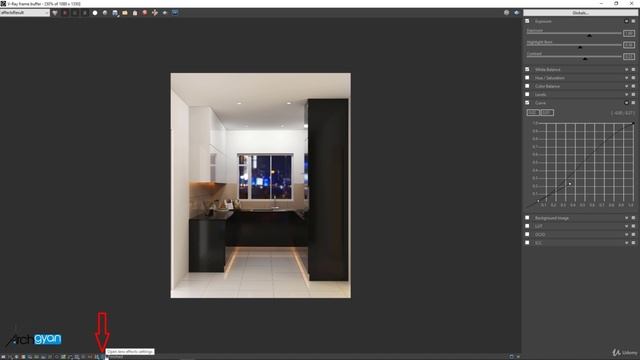
Task: Open the Color Balance options menu icon
Action: (x=633, y=86)
